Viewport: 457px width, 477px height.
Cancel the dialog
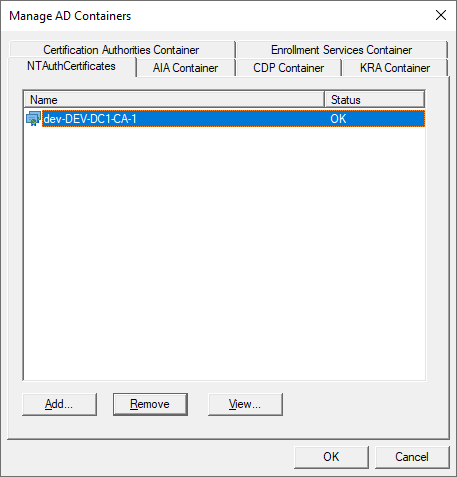(412, 457)
